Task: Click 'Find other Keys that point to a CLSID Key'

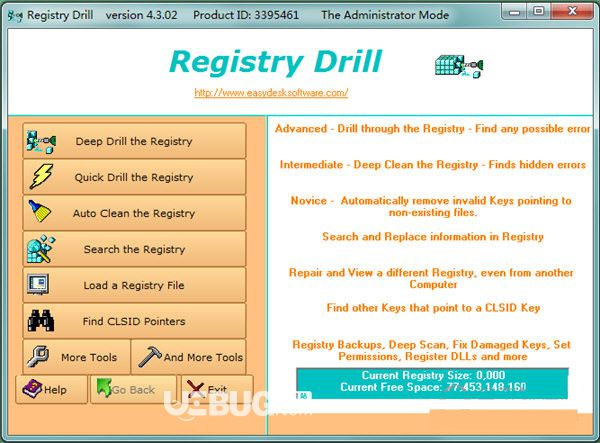Action: click(433, 308)
